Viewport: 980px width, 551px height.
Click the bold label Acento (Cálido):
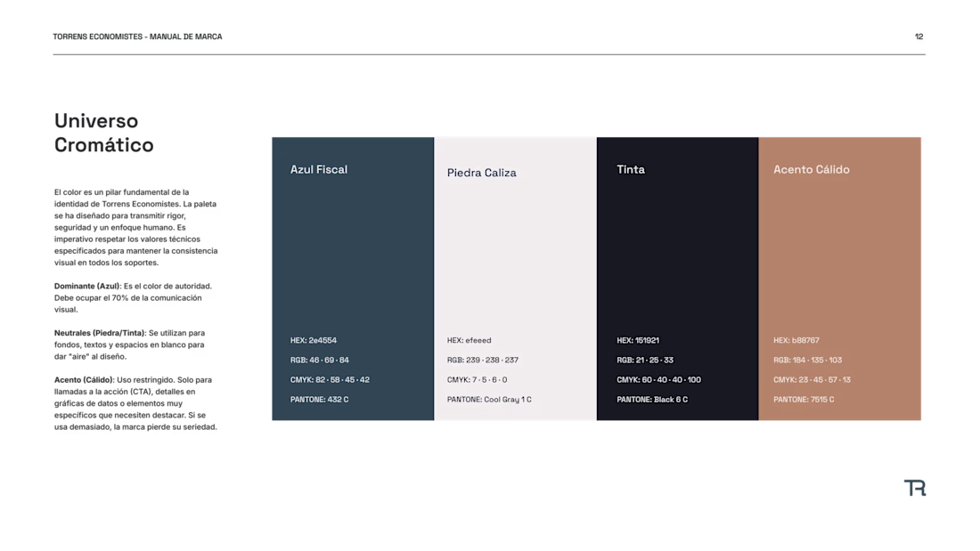(85, 380)
